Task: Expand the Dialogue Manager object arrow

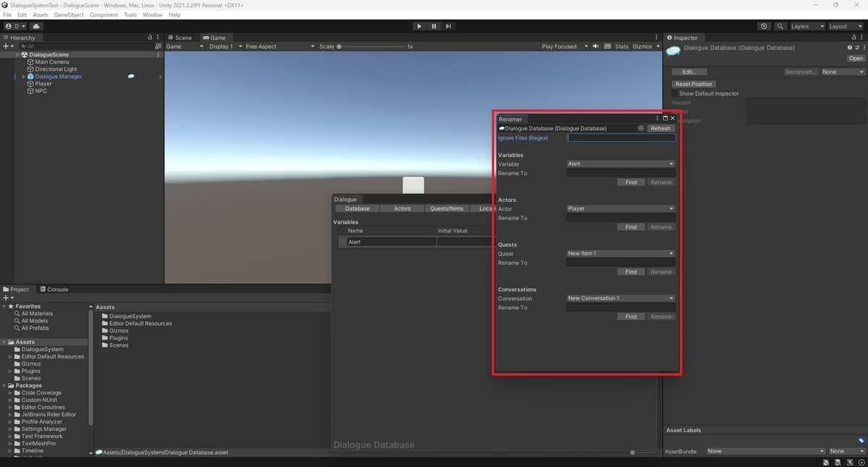Action: (x=24, y=76)
